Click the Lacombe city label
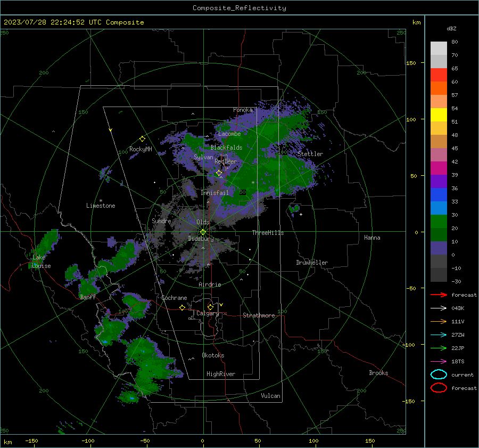The height and width of the screenshot is (448, 479). [229, 134]
